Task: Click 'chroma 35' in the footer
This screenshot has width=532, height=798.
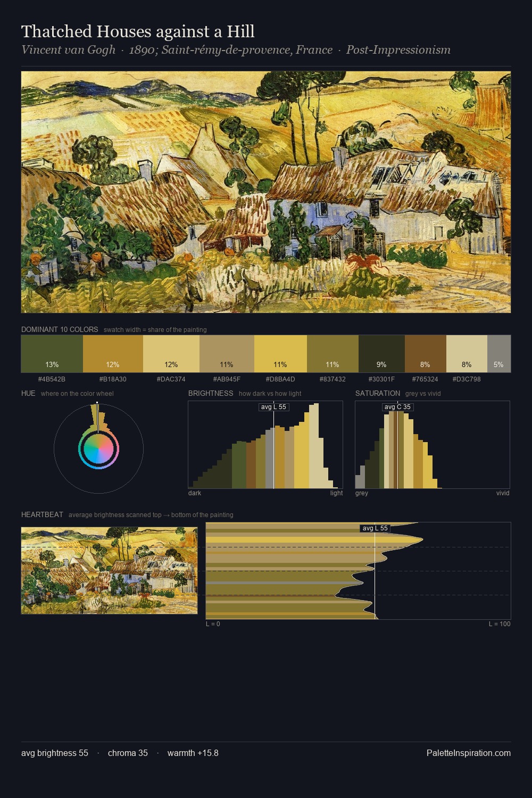Action: 128,753
